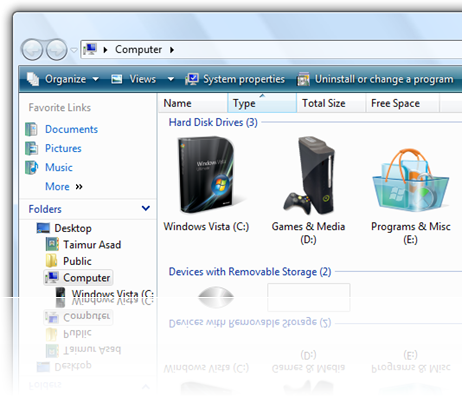The height and width of the screenshot is (396, 462).
Task: Click the Organize toolbar icon
Action: [x=33, y=79]
